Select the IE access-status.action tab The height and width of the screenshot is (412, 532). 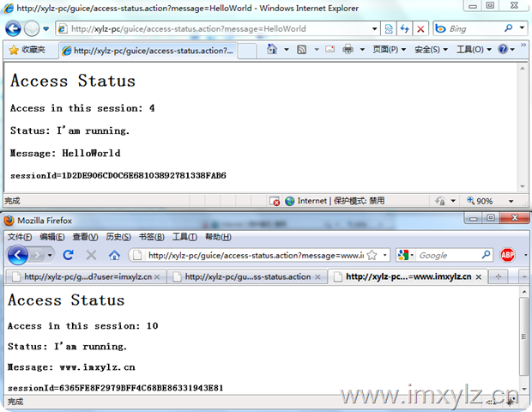pos(148,51)
